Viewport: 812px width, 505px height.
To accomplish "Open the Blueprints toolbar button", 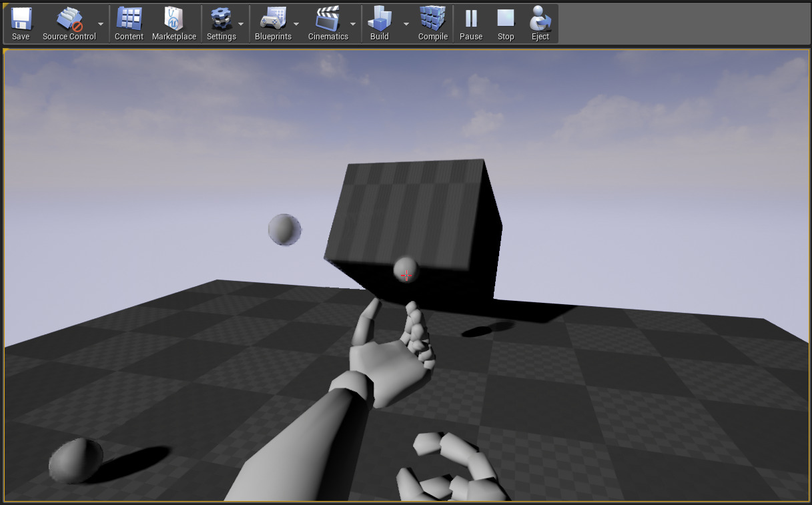I will click(273, 24).
